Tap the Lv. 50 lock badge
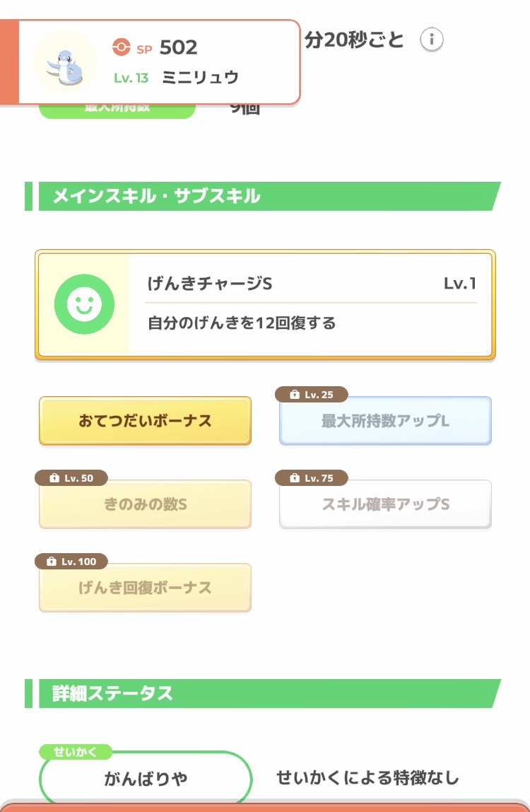530x812 pixels. pyautogui.click(x=71, y=478)
